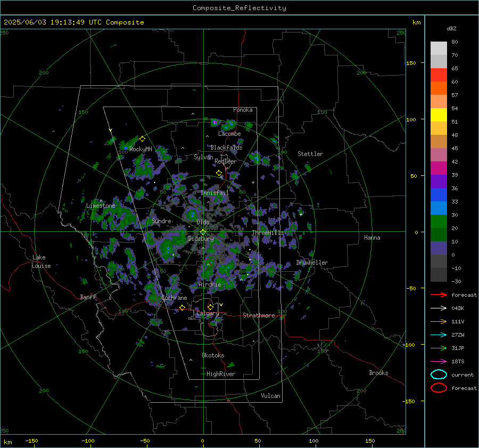Click the yellow v marker near Calgary
The image size is (479, 448).
[221, 305]
